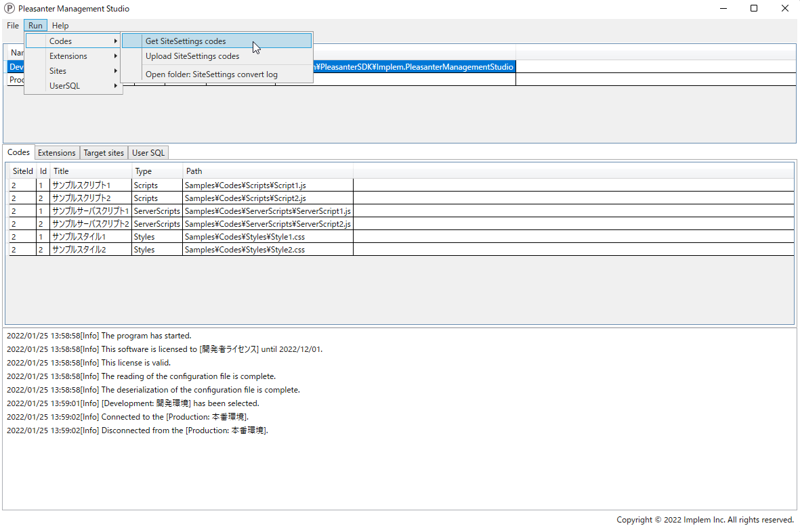
Task: Expand the Sites submenu arrow
Action: click(x=115, y=71)
